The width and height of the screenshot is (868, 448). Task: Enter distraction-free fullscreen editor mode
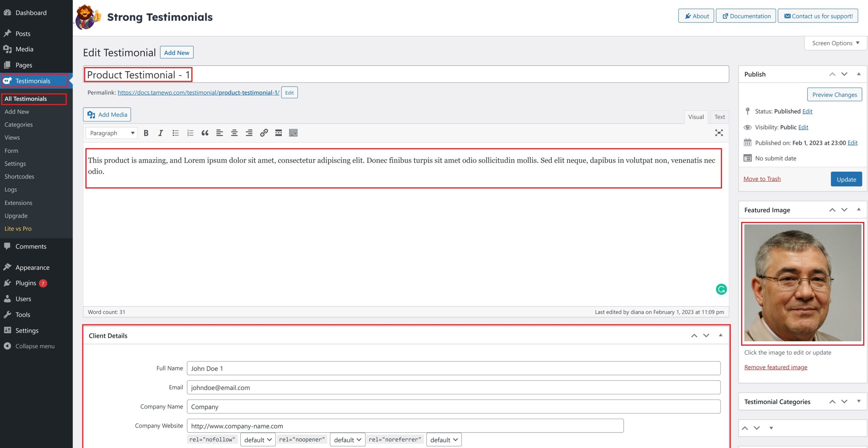[719, 133]
